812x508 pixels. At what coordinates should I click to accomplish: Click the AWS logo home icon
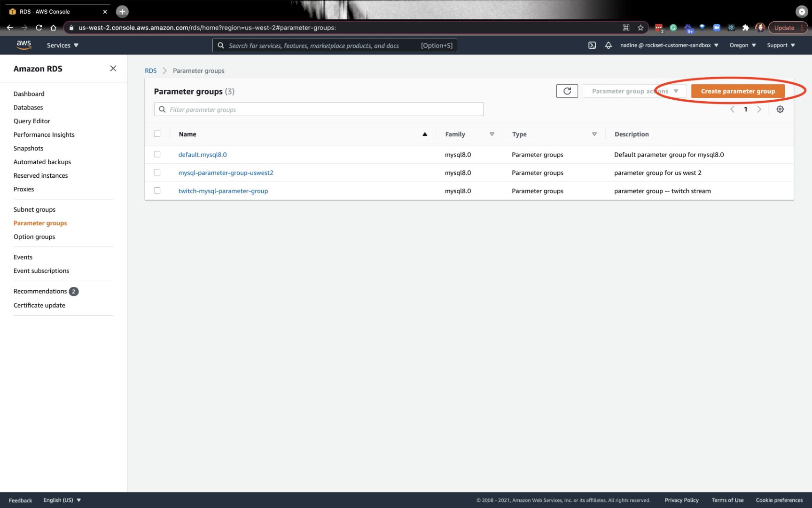[23, 45]
